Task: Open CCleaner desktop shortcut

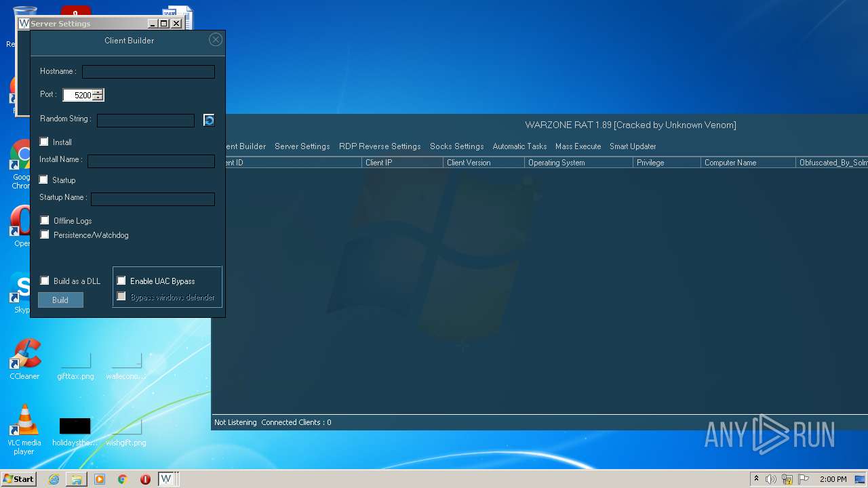Action: point(24,360)
